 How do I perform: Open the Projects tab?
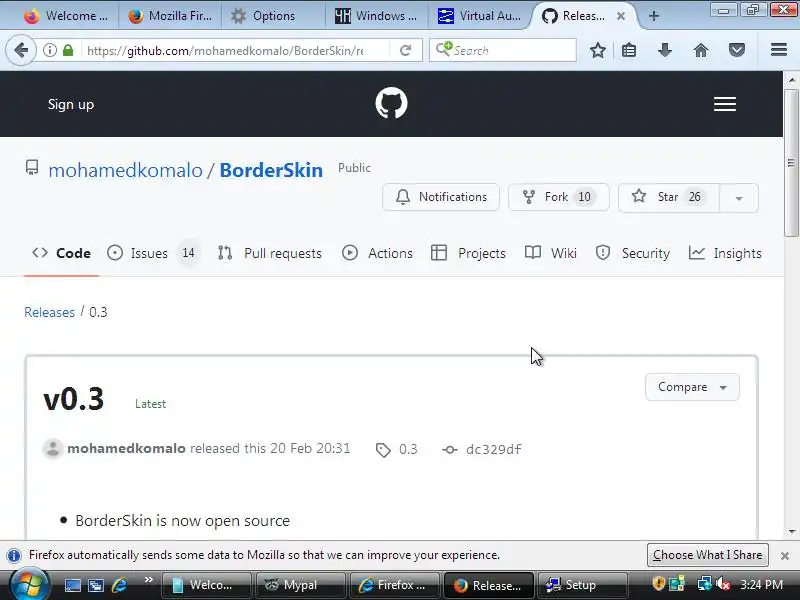click(x=468, y=253)
